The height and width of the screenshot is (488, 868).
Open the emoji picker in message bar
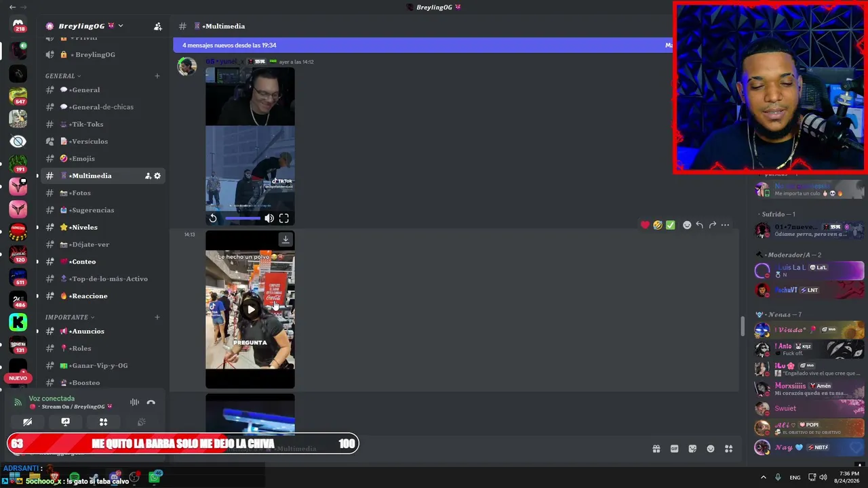(x=711, y=449)
